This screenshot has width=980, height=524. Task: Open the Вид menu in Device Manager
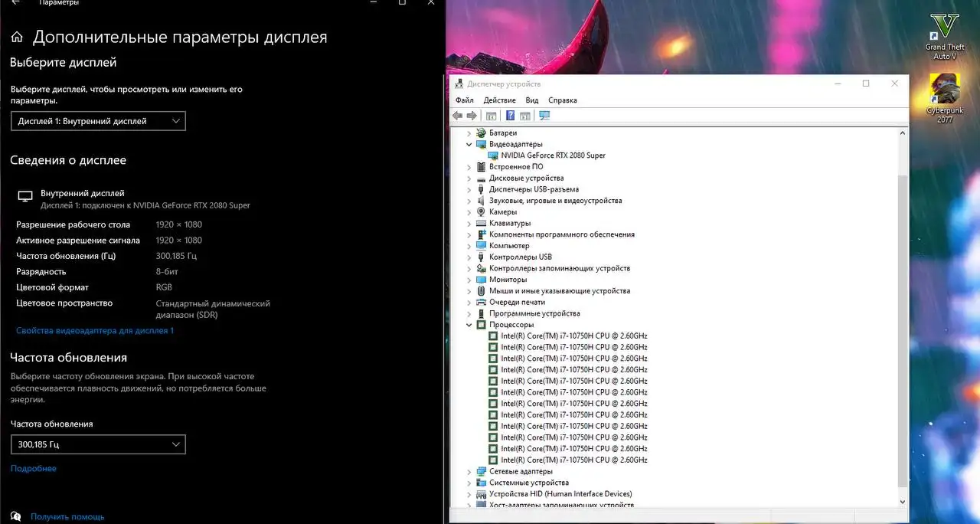tap(531, 100)
